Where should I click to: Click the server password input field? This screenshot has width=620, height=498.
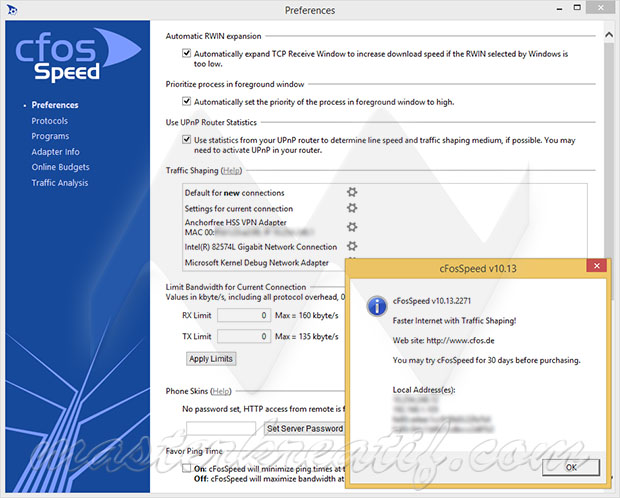tap(221, 428)
